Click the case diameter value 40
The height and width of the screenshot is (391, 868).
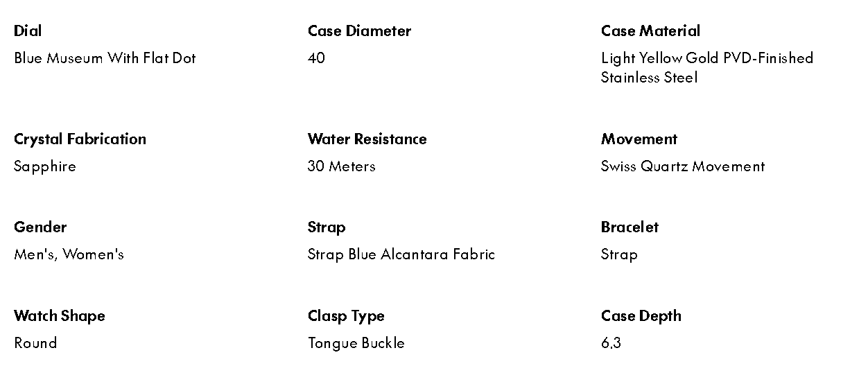click(x=316, y=58)
